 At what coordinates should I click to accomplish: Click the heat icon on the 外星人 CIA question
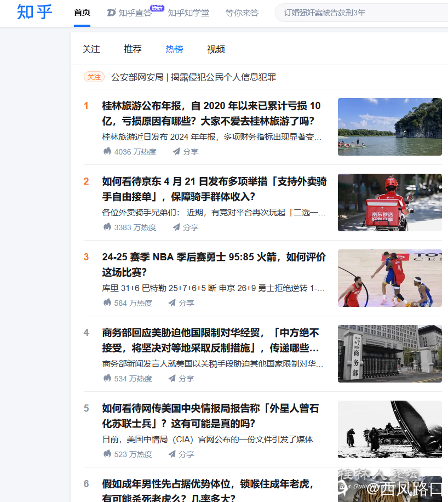pos(106,454)
